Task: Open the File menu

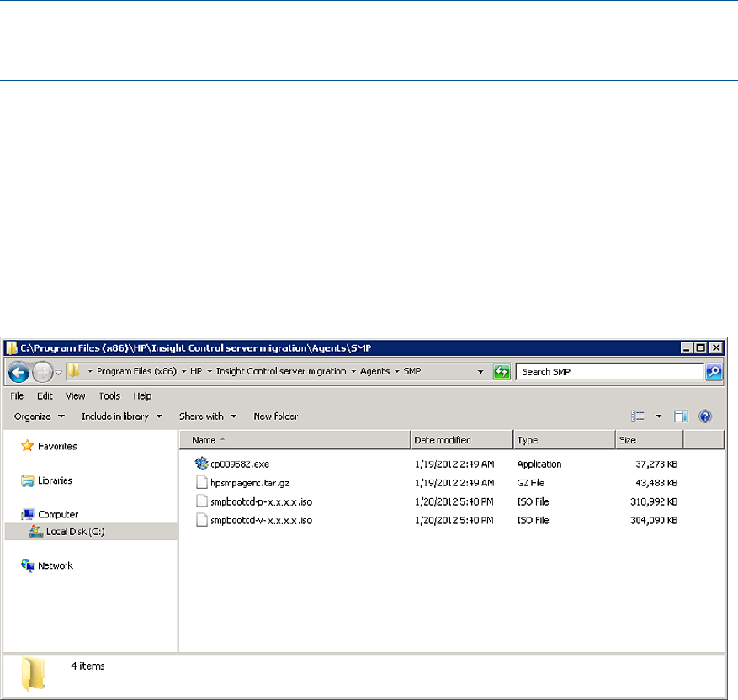Action: [17, 396]
